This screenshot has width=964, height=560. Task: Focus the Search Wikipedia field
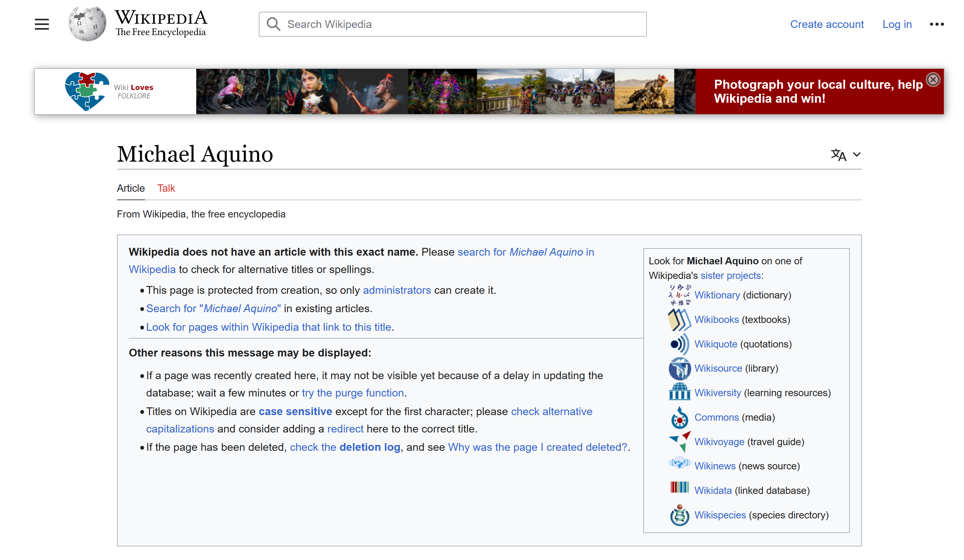[453, 24]
